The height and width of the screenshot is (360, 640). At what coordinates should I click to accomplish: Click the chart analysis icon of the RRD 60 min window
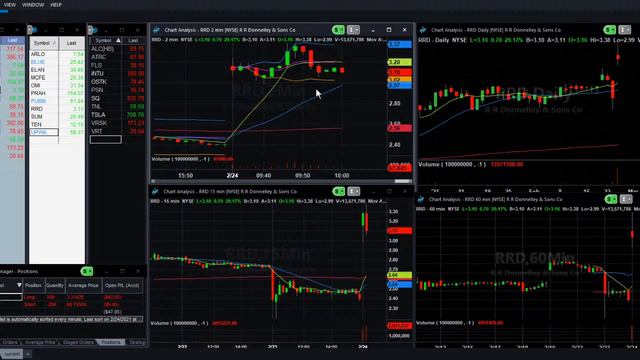pos(421,199)
